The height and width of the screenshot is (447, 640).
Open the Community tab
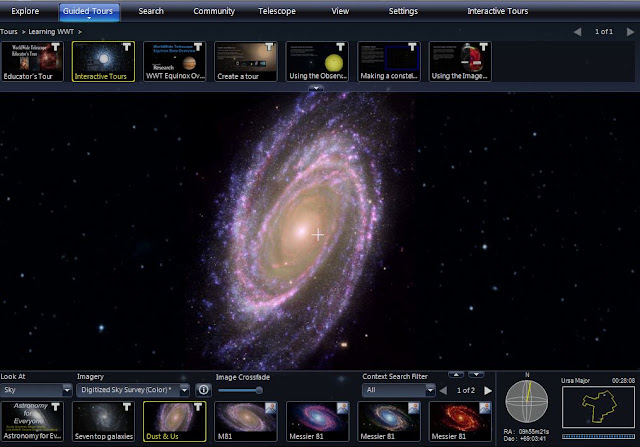pos(214,11)
